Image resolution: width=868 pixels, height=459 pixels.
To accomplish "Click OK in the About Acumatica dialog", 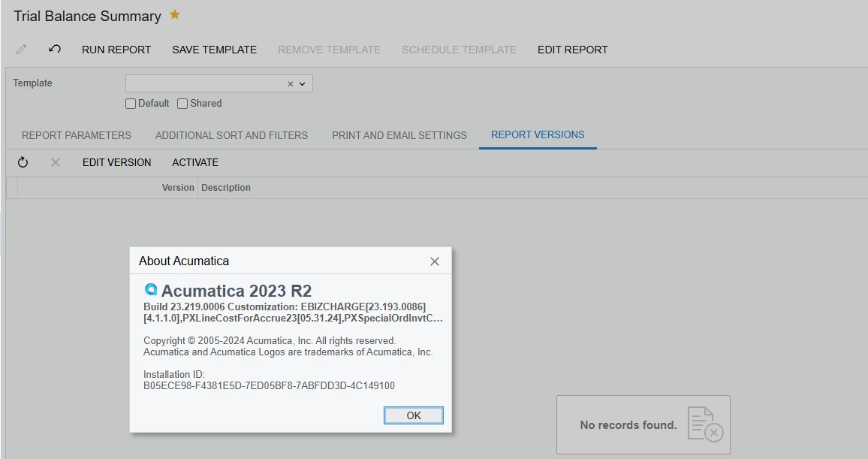I will (x=414, y=415).
